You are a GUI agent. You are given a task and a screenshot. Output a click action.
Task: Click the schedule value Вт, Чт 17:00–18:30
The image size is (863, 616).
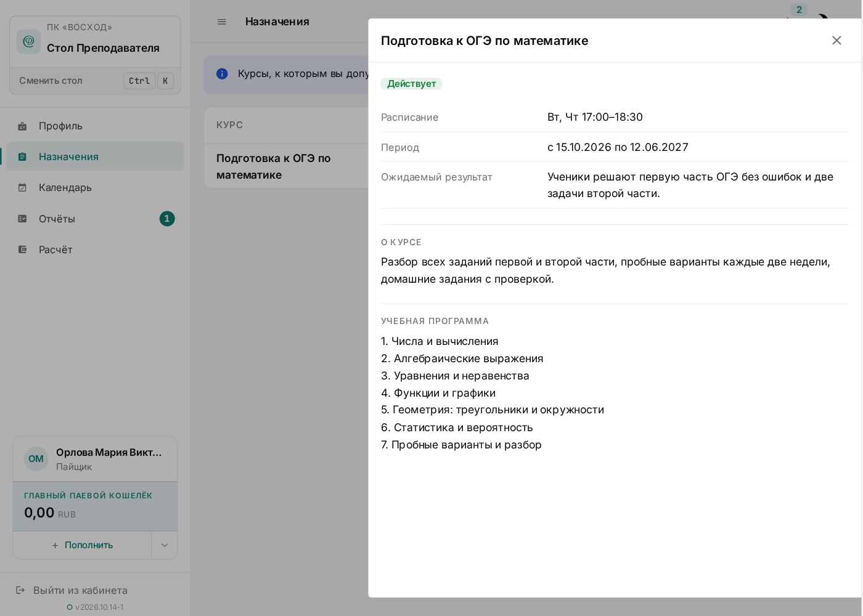[595, 117]
